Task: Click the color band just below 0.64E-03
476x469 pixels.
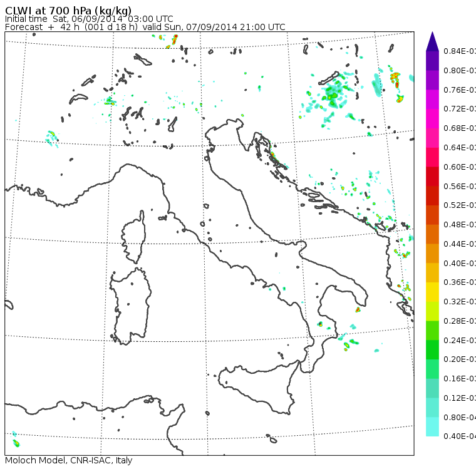Action: (x=432, y=157)
